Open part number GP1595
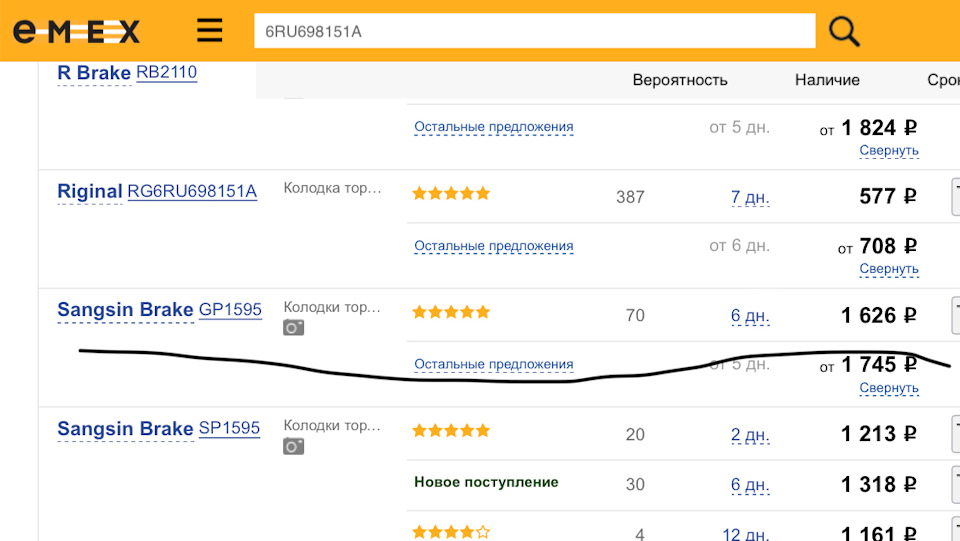 pos(230,310)
